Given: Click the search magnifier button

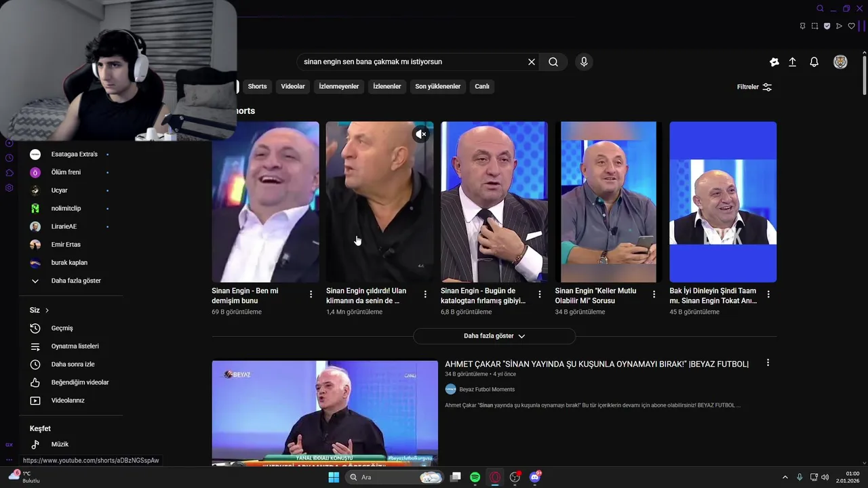Looking at the screenshot, I should [553, 62].
